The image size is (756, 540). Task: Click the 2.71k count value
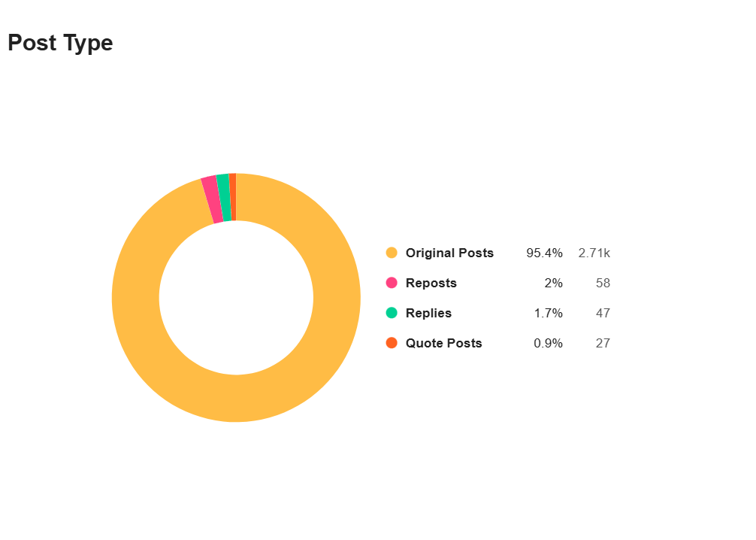coord(594,253)
